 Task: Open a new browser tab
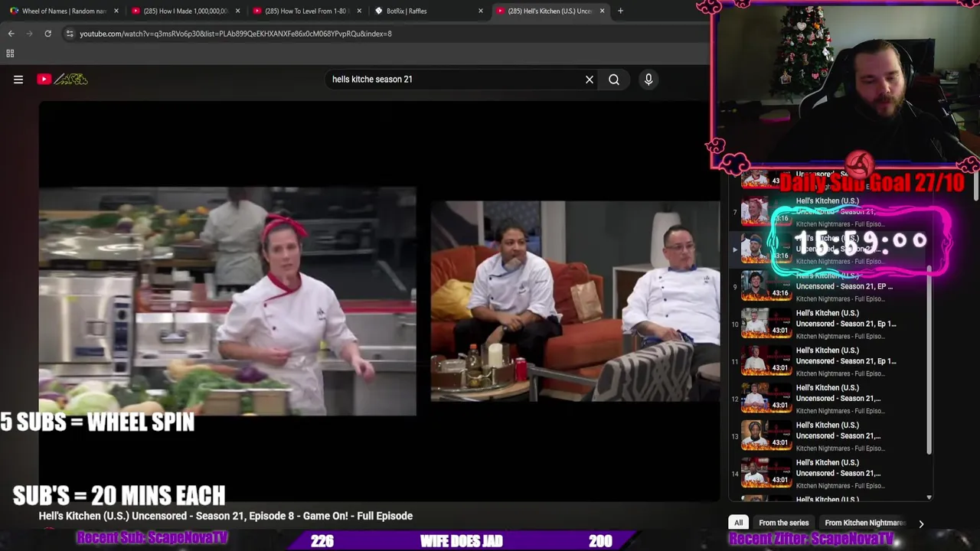620,11
